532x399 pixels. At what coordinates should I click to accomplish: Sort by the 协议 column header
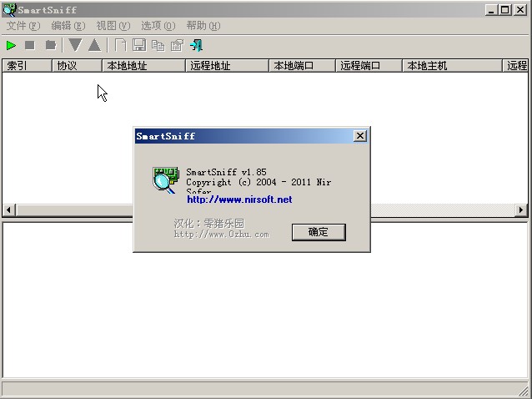pyautogui.click(x=77, y=66)
